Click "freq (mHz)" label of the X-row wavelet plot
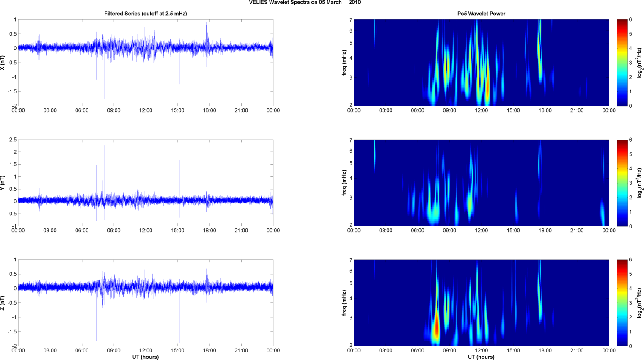Viewport: 644px width, 360px height. pos(344,63)
